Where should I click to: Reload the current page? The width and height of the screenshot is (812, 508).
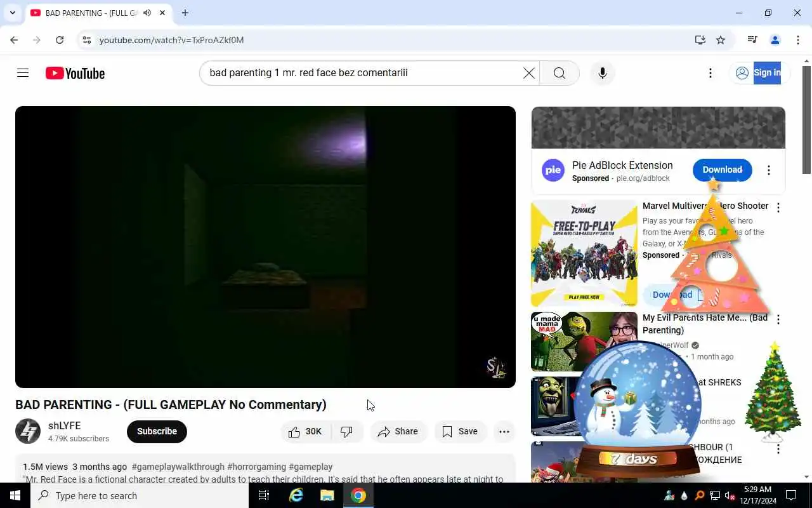point(60,40)
